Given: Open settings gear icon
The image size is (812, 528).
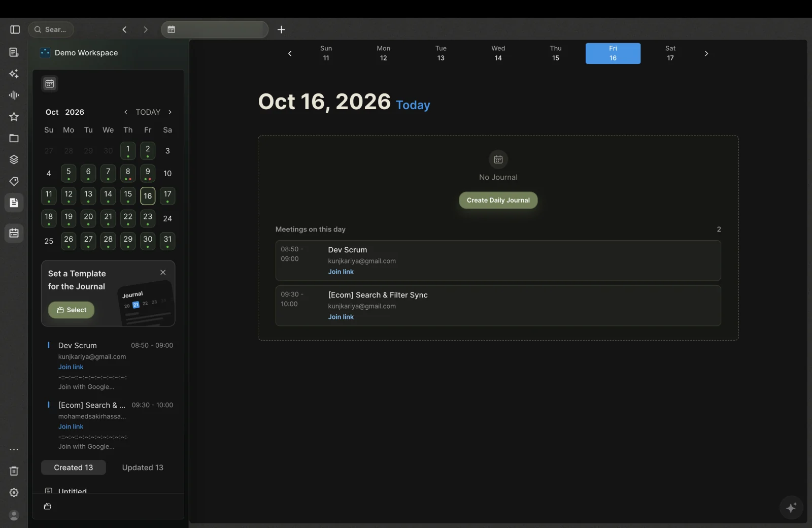Looking at the screenshot, I should click(14, 492).
